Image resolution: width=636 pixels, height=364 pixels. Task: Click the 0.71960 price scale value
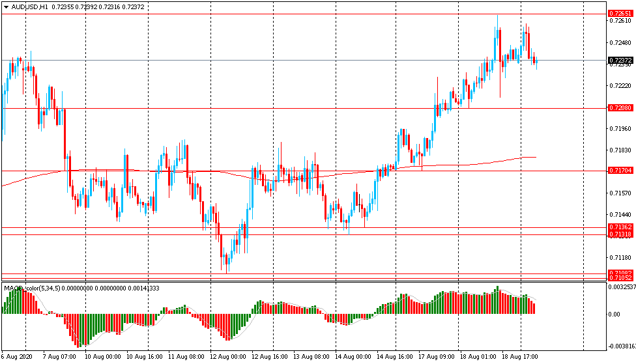click(620, 129)
